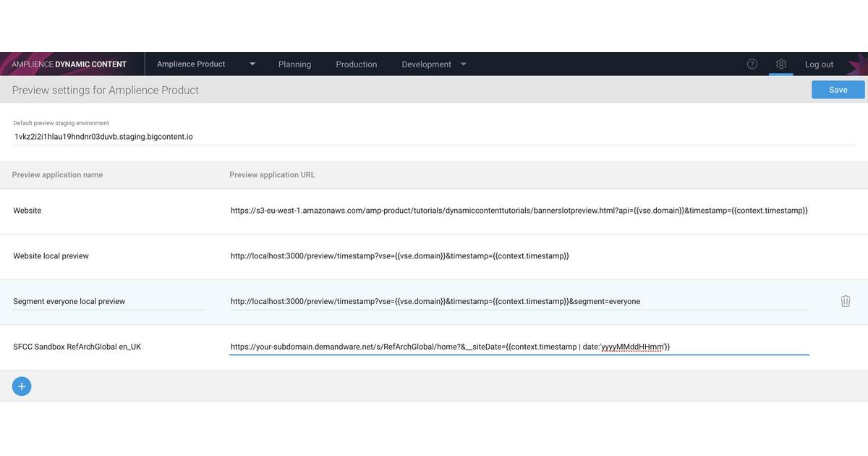Screen dimensions: 868x456
Task: Select the Amplience Product hub name
Action: pos(191,64)
